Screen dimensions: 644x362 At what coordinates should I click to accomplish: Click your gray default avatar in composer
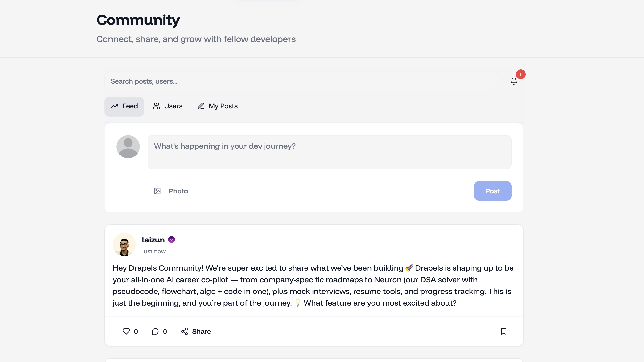[x=128, y=147]
